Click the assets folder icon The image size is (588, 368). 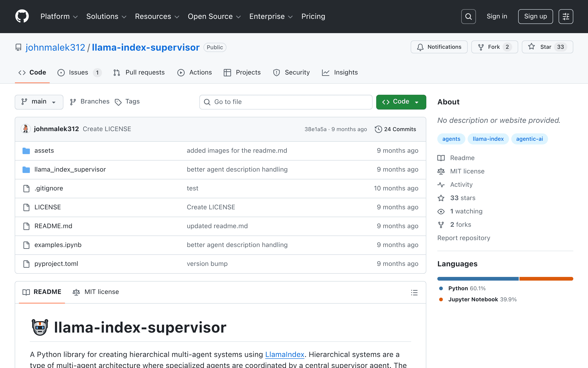[x=26, y=151]
